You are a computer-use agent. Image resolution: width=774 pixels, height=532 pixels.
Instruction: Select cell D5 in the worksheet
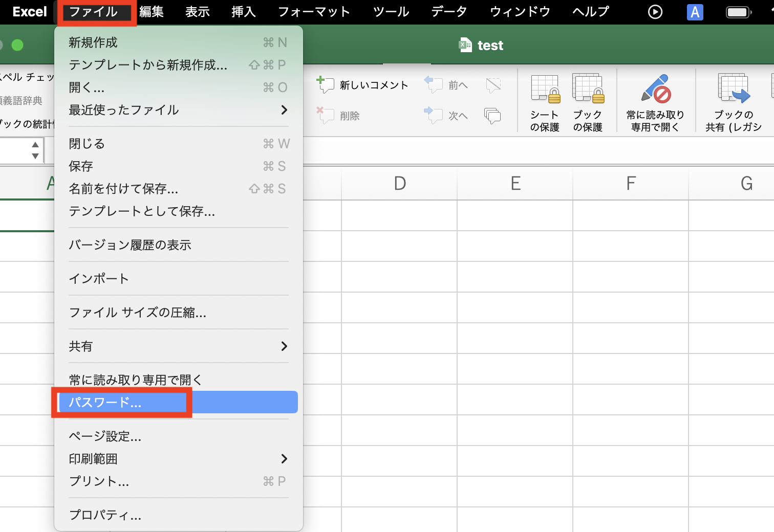point(399,338)
